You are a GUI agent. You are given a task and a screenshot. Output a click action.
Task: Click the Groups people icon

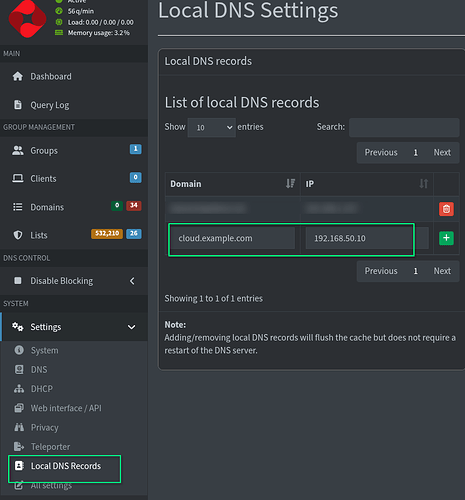(x=18, y=151)
